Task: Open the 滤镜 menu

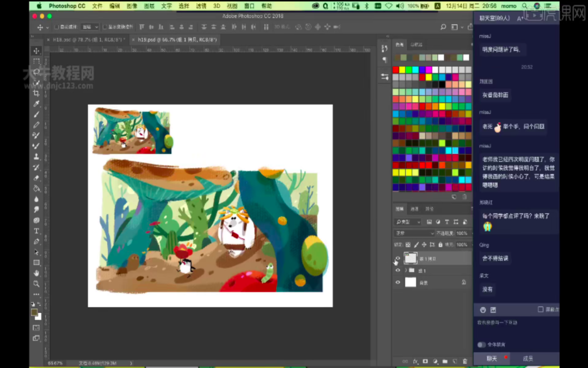Action: pyautogui.click(x=200, y=6)
